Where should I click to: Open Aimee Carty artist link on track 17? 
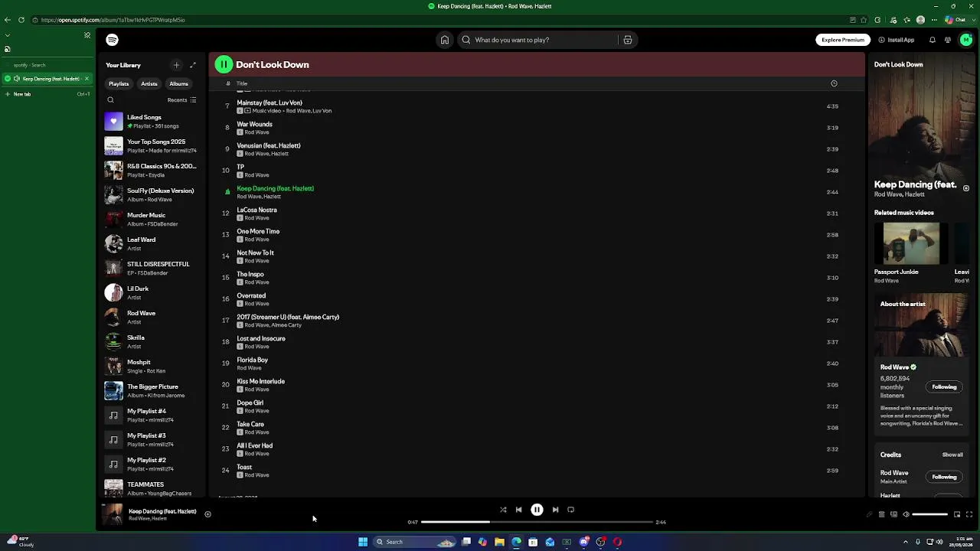(x=287, y=325)
